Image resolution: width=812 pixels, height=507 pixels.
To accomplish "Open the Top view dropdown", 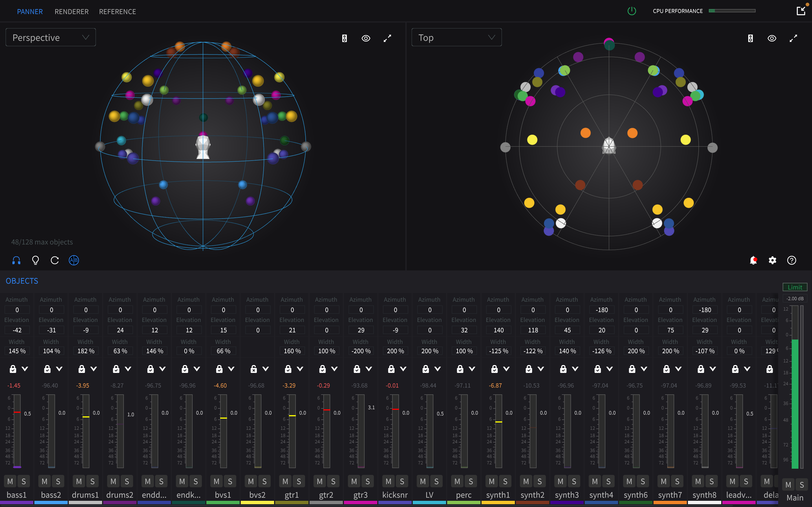I will (456, 37).
